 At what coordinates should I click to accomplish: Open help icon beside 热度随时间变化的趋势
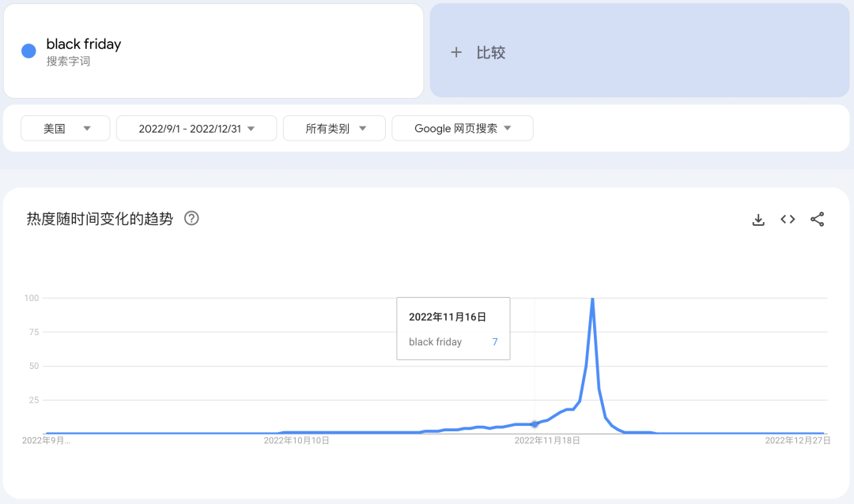(x=191, y=219)
